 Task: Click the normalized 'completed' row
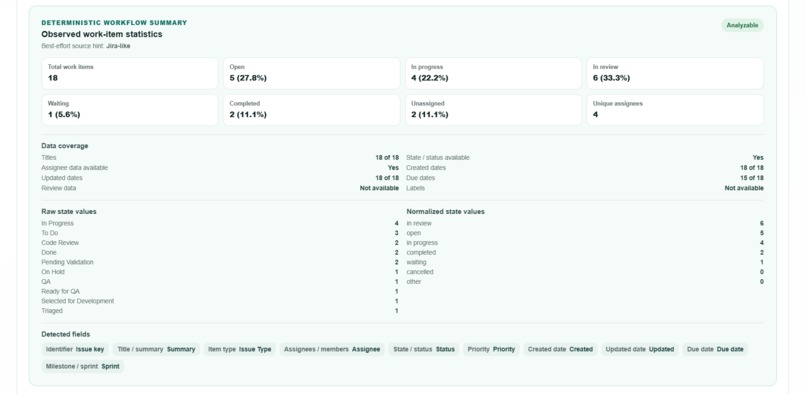[x=585, y=253]
